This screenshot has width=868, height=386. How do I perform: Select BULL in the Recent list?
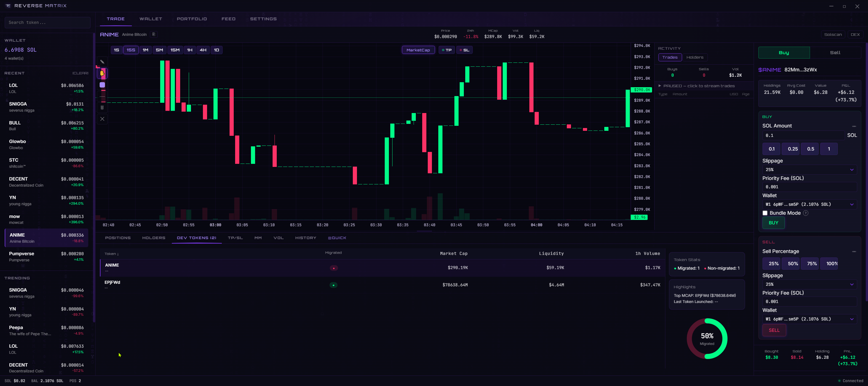(47, 126)
